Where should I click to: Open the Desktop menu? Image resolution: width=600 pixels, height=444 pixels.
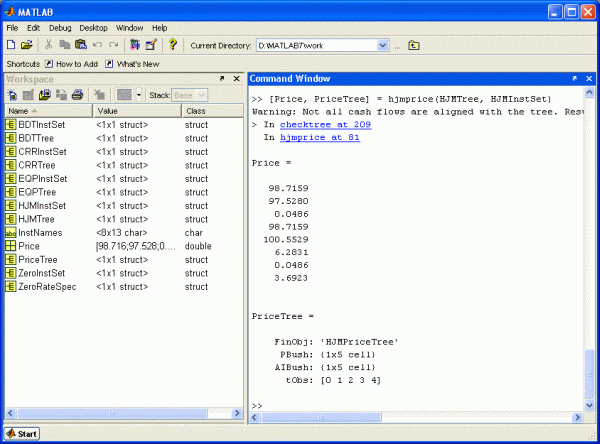tap(93, 28)
